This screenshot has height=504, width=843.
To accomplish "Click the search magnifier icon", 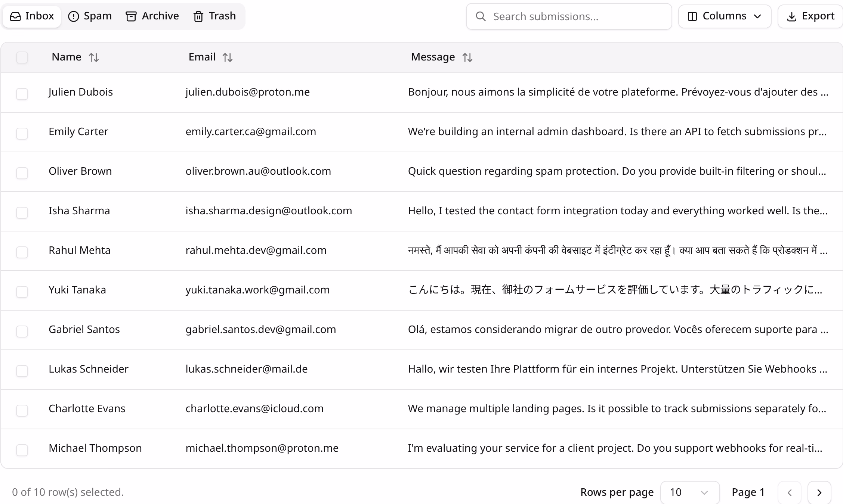I will 481,16.
